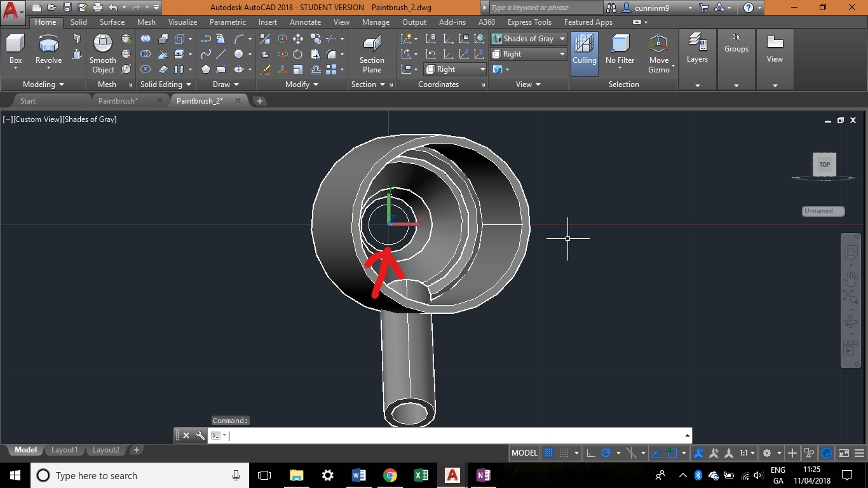Select the 3D Move tool in Modify
Viewport: 868px width, 488px height.
pyautogui.click(x=282, y=39)
